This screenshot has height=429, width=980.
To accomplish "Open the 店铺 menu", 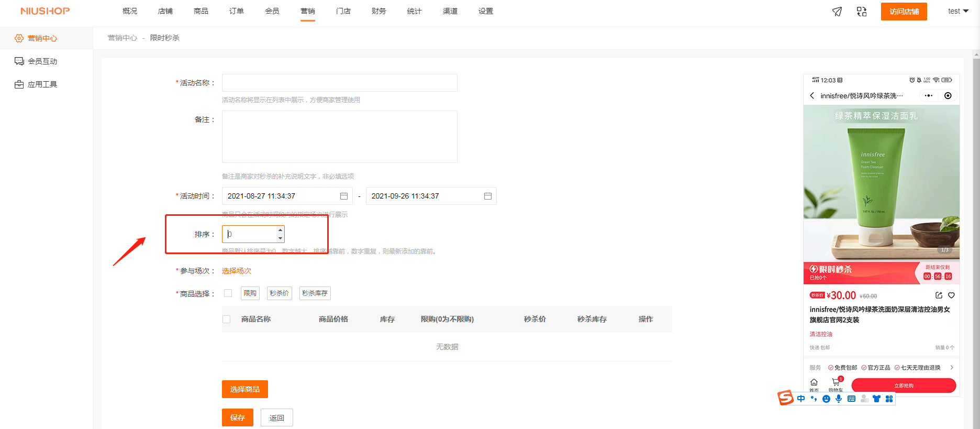I will click(165, 11).
